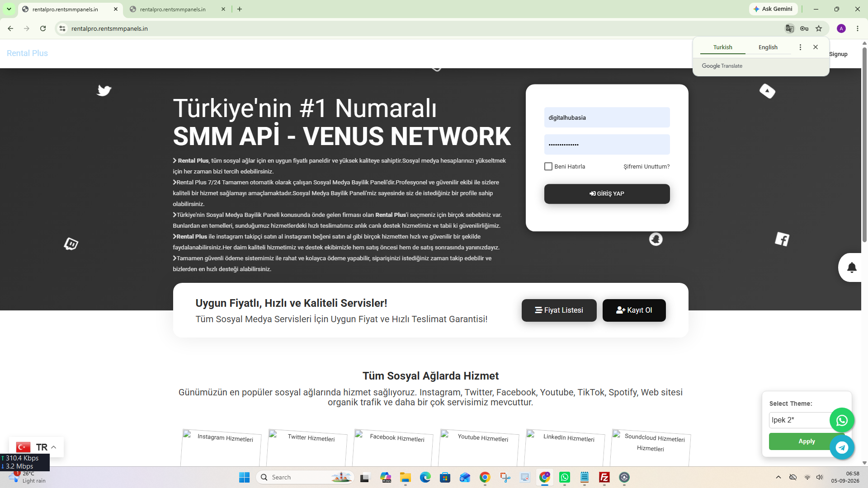
Task: Open the Signup link
Action: [x=838, y=54]
